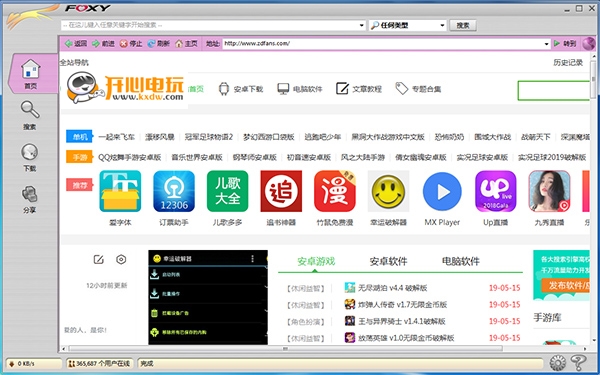Open the 冠军足球物语2 link

pyautogui.click(x=209, y=137)
